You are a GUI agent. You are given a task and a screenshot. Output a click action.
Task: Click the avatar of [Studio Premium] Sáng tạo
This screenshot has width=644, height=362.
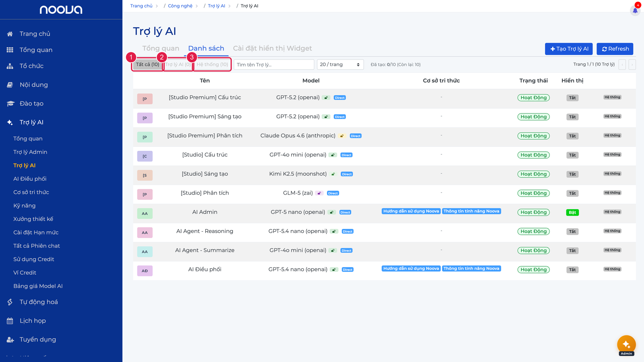[x=145, y=118]
